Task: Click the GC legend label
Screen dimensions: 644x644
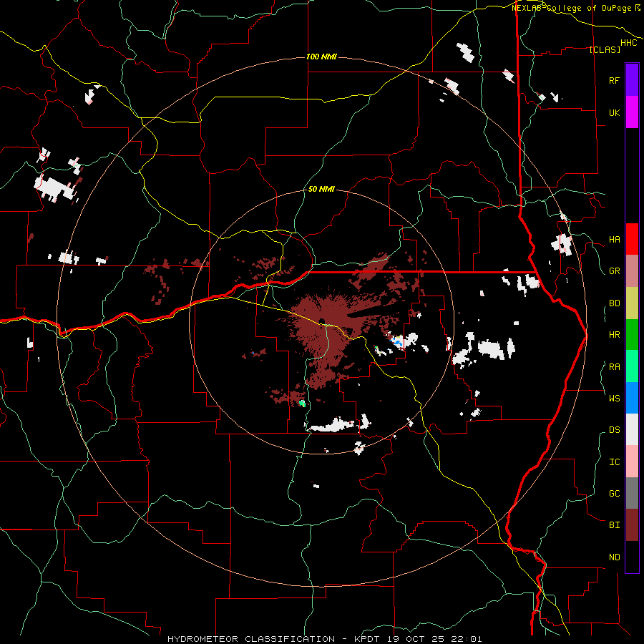Action: coord(614,494)
